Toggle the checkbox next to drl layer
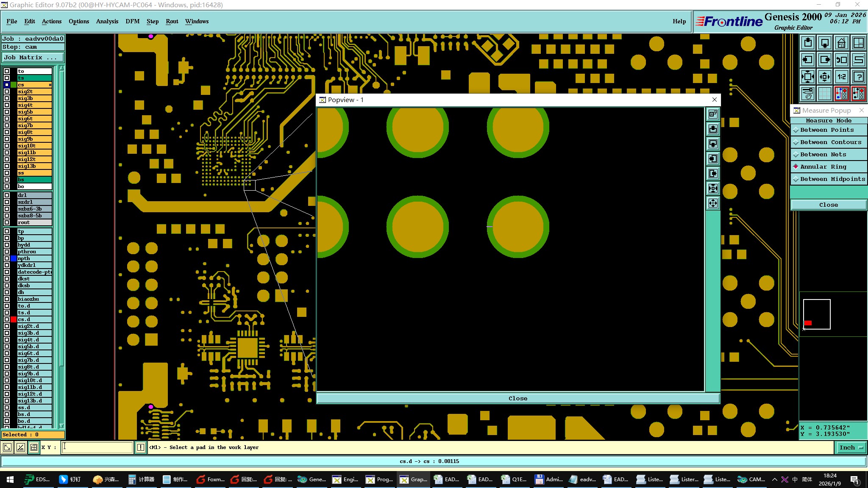Image resolution: width=868 pixels, height=488 pixels. (7, 195)
